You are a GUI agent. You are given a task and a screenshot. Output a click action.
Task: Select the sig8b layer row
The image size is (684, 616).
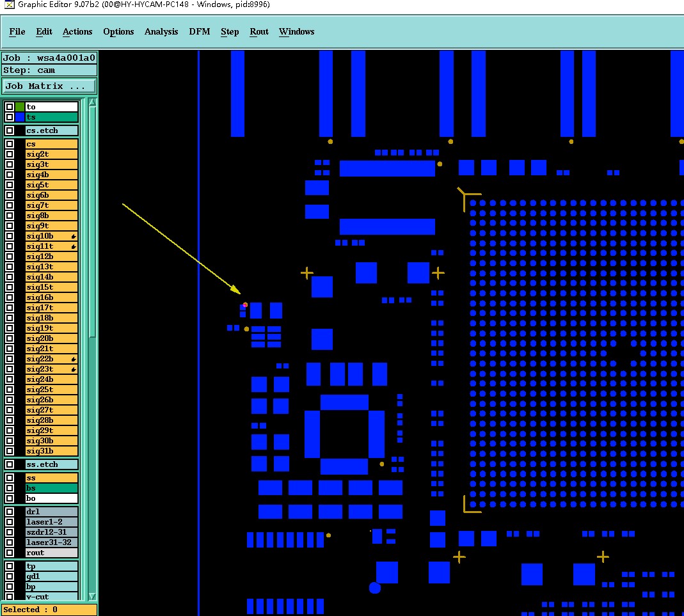click(51, 216)
